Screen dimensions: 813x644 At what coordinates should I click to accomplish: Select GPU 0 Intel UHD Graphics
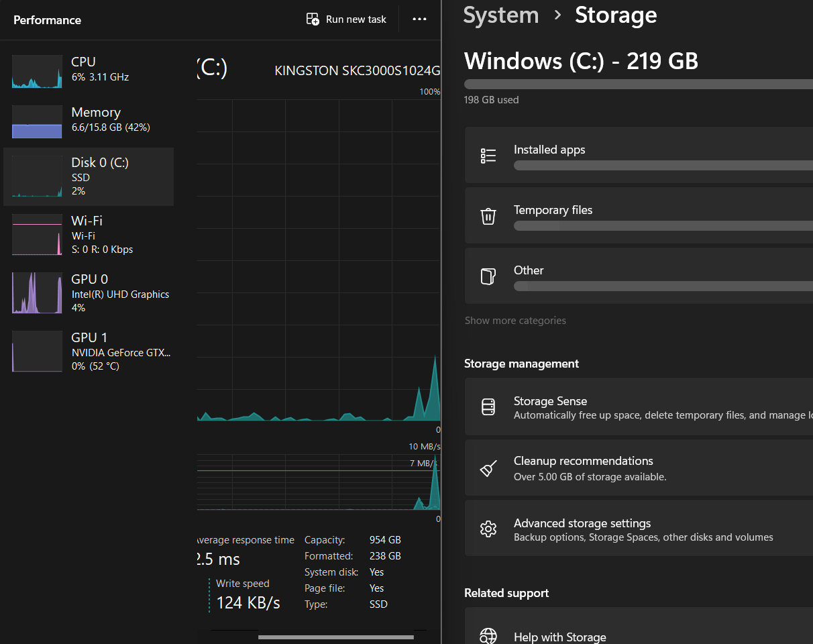89,293
